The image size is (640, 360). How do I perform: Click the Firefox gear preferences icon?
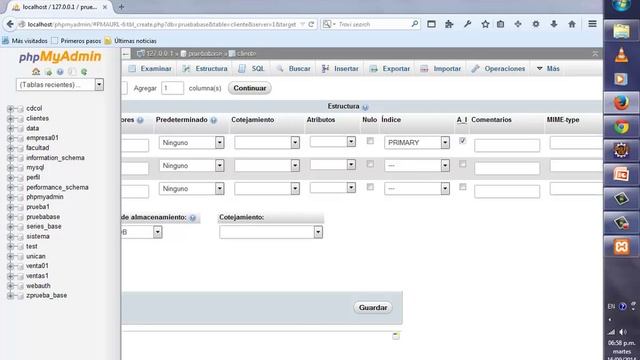pos(536,24)
